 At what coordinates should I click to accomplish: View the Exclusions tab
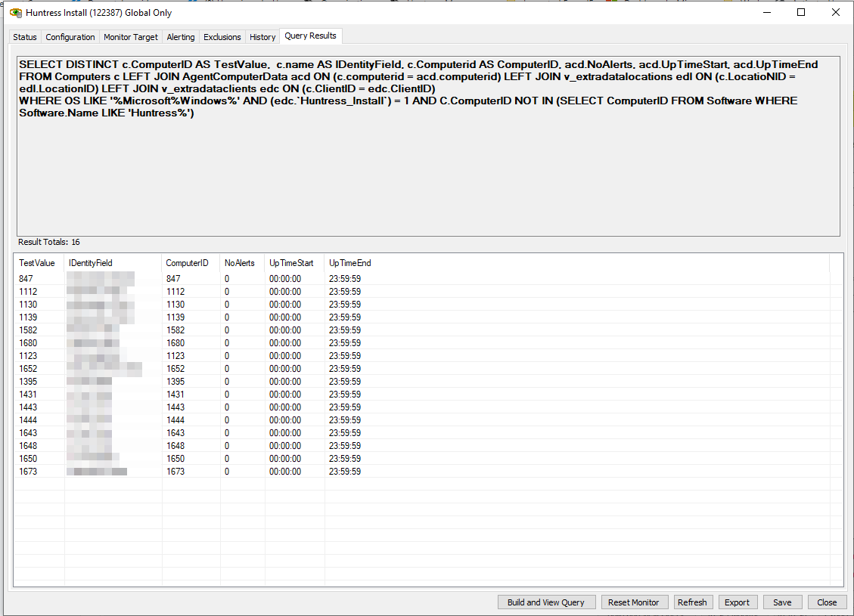coord(222,36)
